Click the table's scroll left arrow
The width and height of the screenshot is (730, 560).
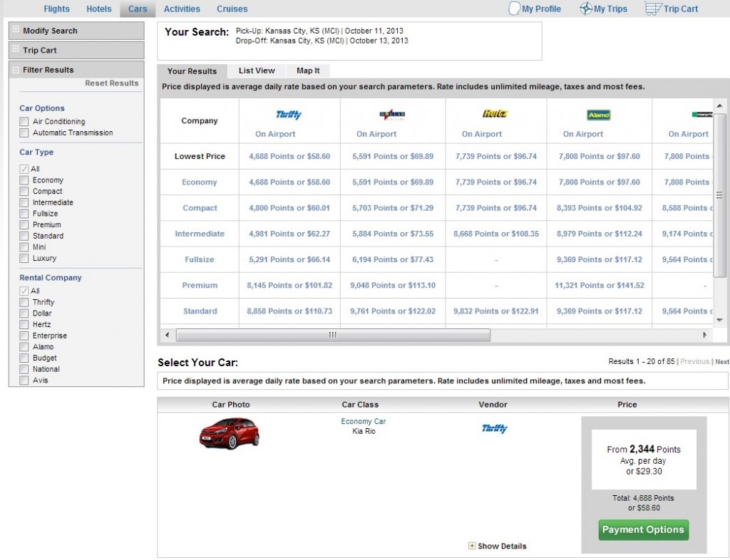168,334
